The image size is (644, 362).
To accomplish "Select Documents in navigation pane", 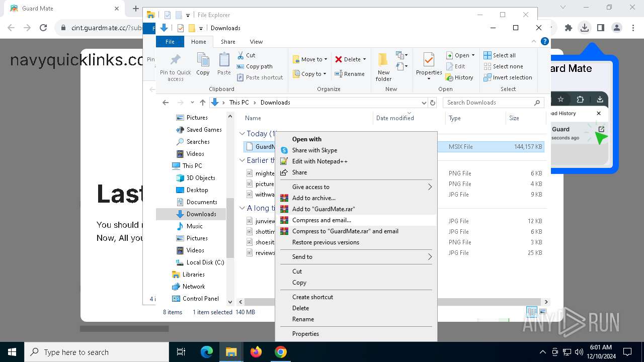I will 197,202.
